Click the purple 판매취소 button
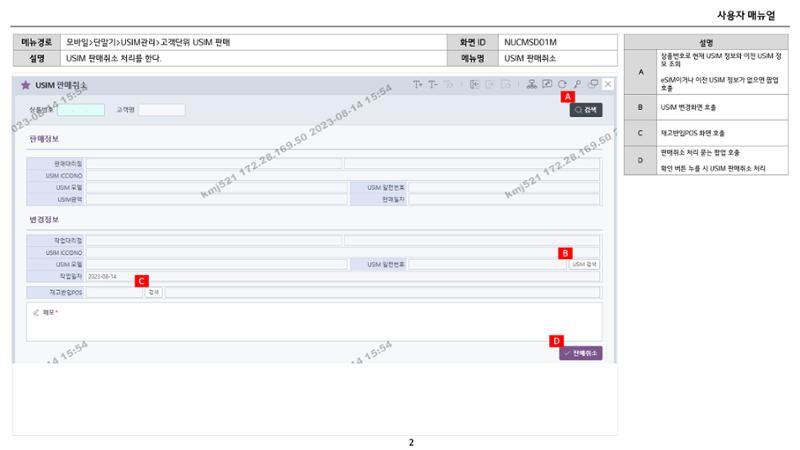This screenshot has height=450, width=800. (581, 353)
